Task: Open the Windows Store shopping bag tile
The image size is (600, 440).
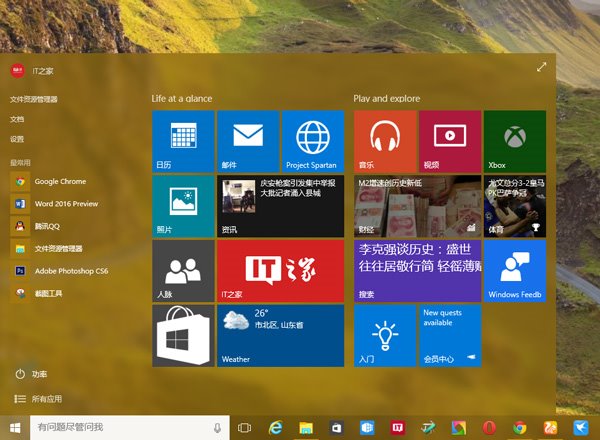Action: (x=183, y=336)
